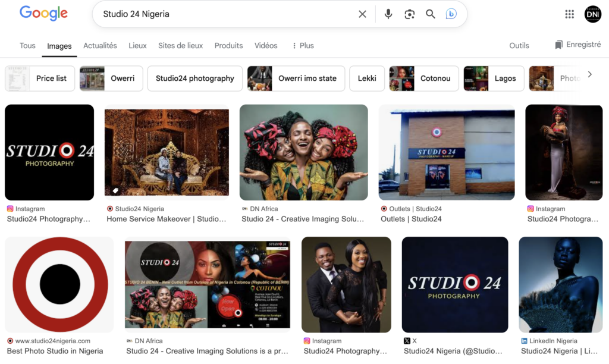
Task: Select the Cotonou filter chip
Action: coord(423,78)
